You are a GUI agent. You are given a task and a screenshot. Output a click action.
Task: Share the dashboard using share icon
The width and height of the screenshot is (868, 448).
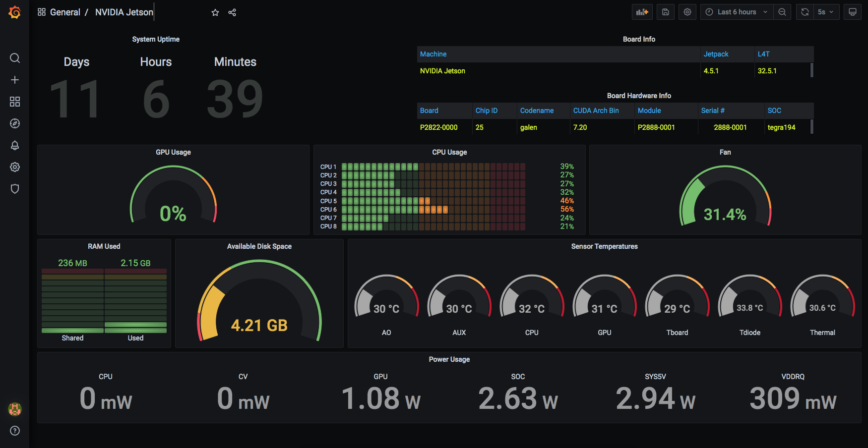pos(232,12)
